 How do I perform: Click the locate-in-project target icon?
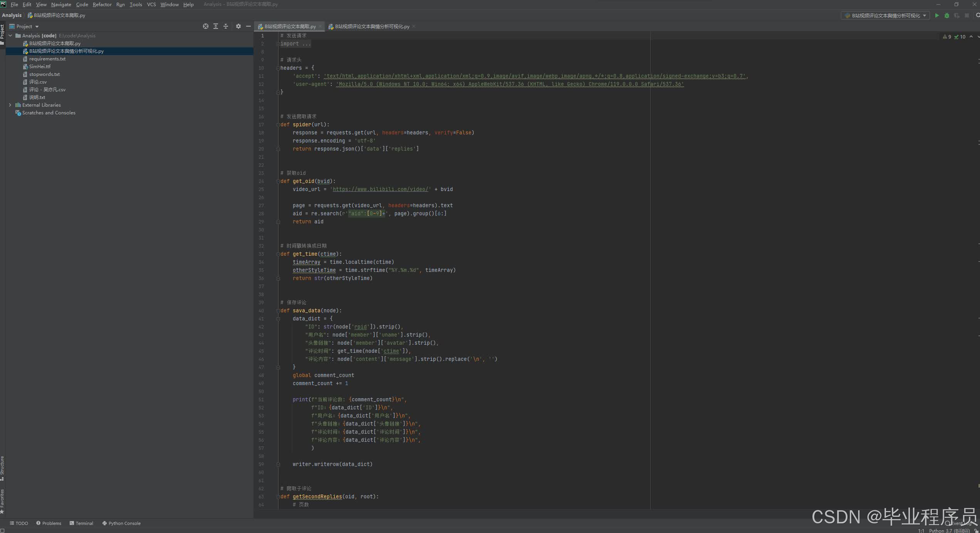[206, 26]
